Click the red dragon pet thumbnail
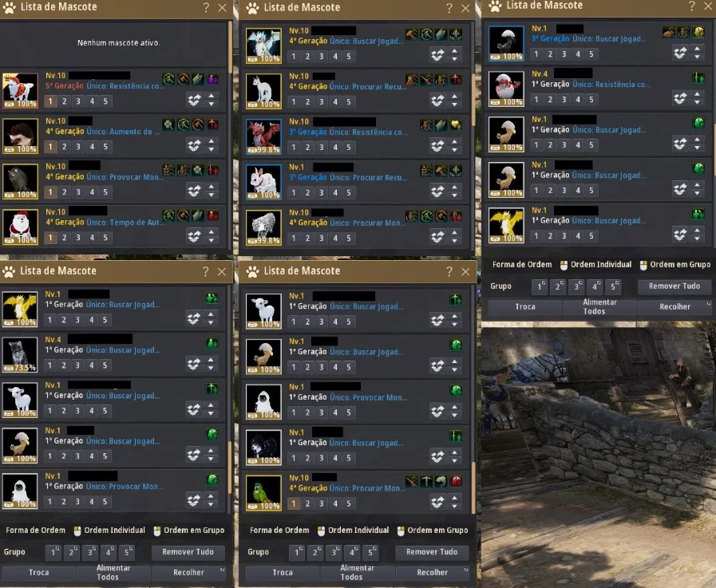The width and height of the screenshot is (716, 588). (x=264, y=136)
